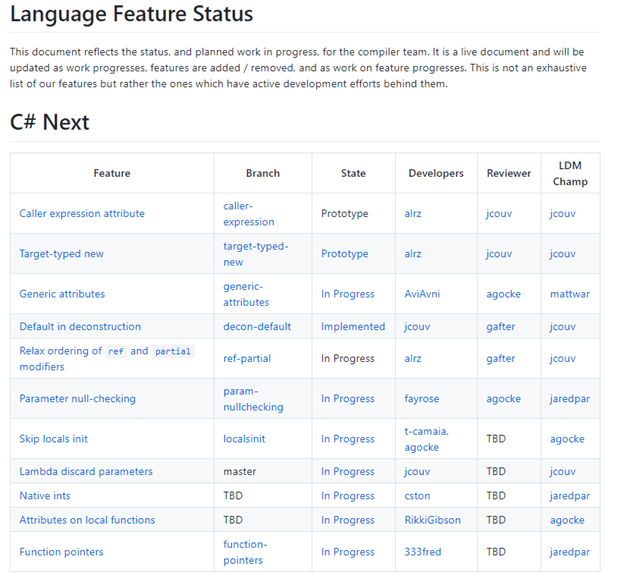Select the Developers column header

click(x=436, y=173)
